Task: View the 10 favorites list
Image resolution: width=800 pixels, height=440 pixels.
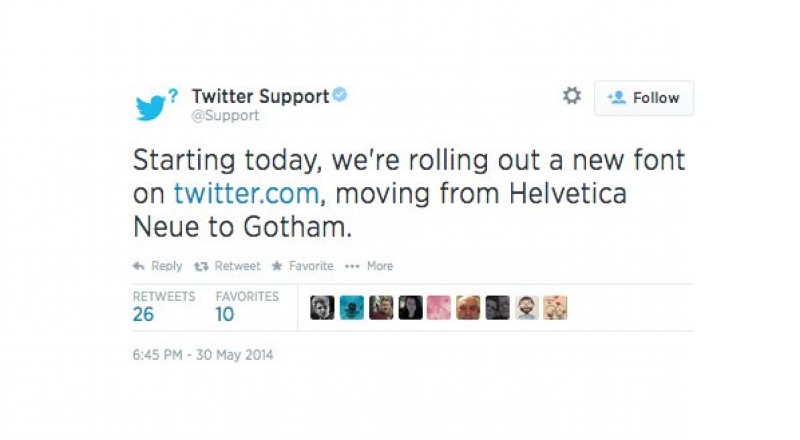Action: [x=225, y=314]
